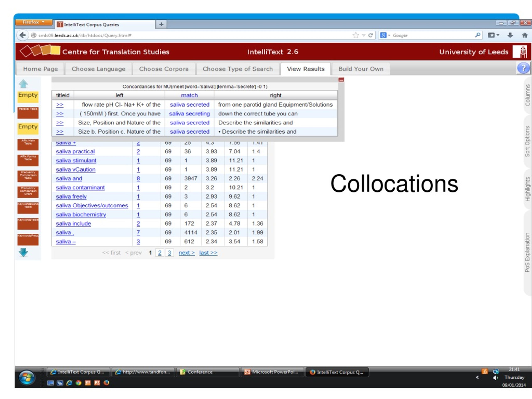The height and width of the screenshot is (399, 532).
Task: Launch Chrome from the quick launch bar
Action: pyautogui.click(x=78, y=383)
